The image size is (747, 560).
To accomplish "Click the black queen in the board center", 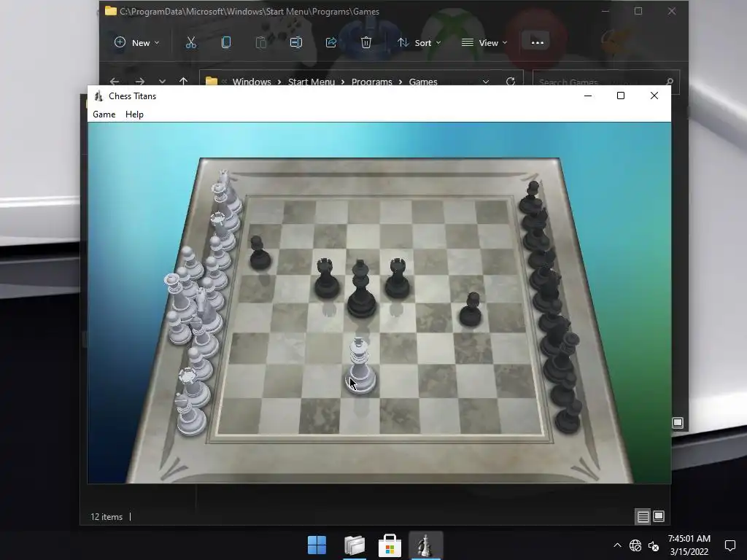I will pyautogui.click(x=361, y=289).
